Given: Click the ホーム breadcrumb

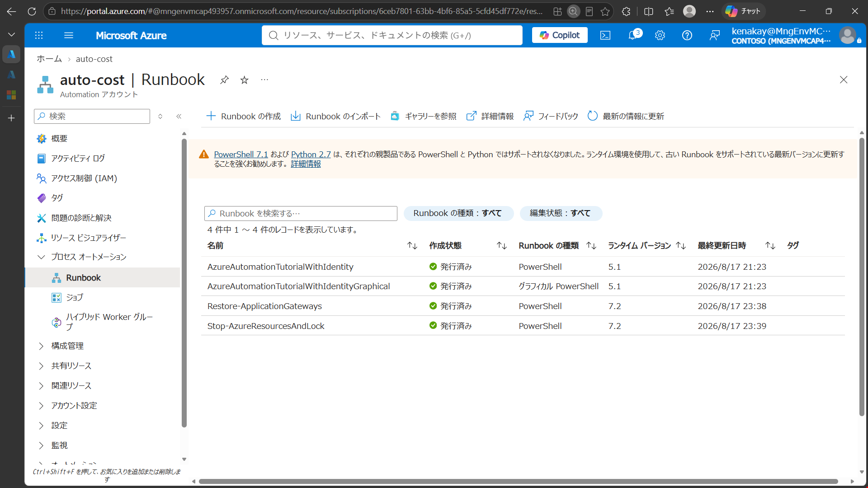Looking at the screenshot, I should coord(49,59).
